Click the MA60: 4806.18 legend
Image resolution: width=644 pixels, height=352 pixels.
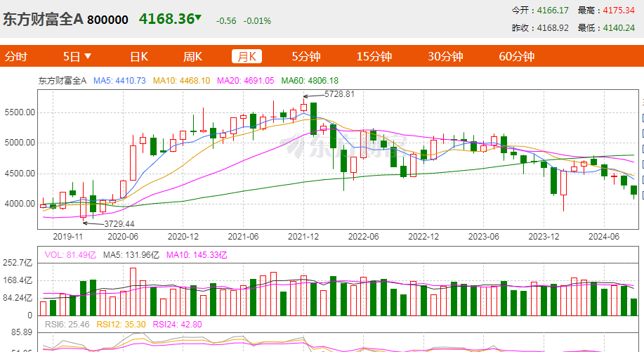[310, 81]
